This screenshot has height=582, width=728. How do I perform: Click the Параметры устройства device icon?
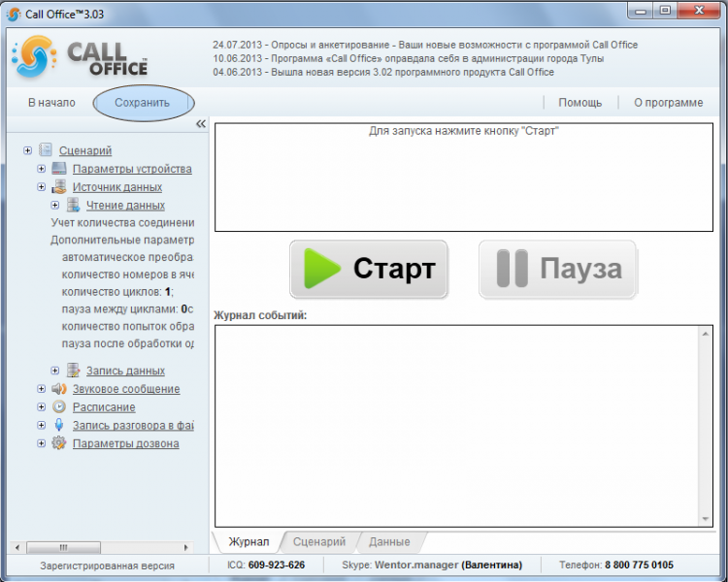click(x=59, y=168)
